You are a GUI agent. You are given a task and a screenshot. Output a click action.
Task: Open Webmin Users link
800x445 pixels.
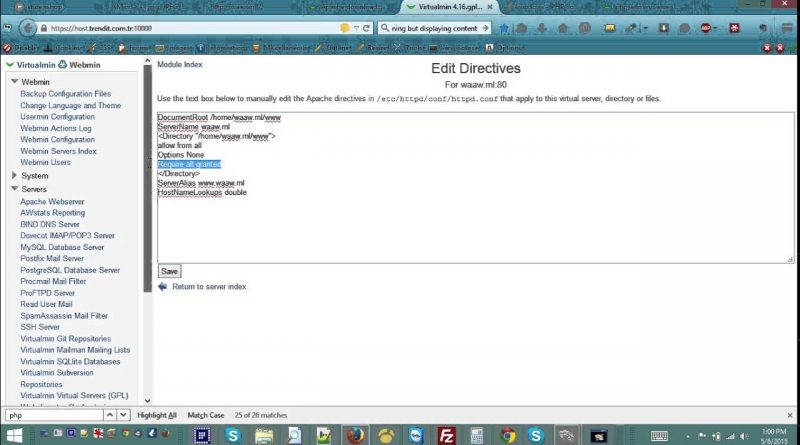pyautogui.click(x=45, y=162)
